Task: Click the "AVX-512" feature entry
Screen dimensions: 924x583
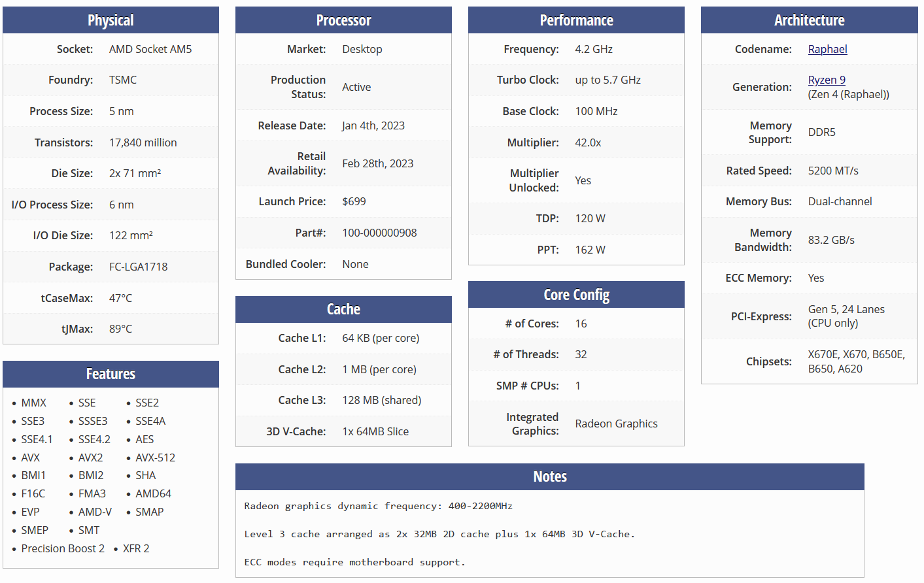Action: point(156,458)
